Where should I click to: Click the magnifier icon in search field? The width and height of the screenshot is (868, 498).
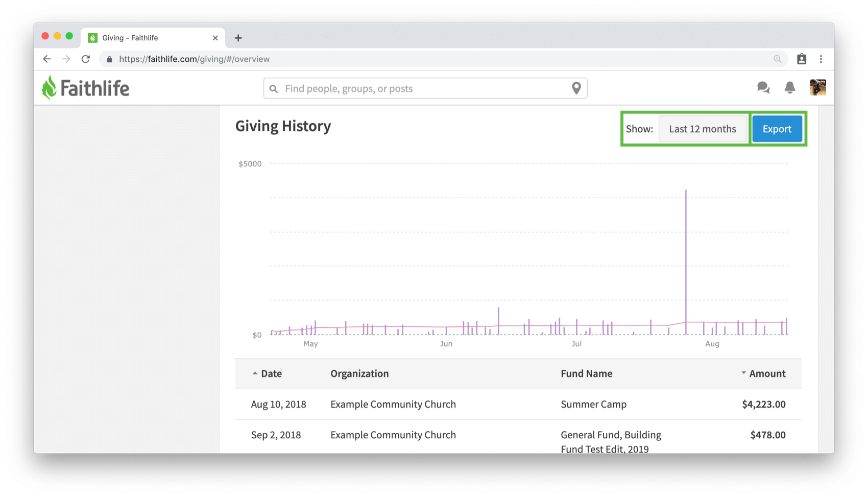coord(274,89)
